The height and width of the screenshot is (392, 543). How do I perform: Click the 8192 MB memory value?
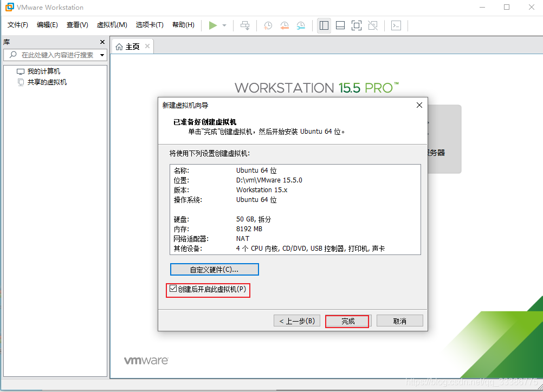249,229
